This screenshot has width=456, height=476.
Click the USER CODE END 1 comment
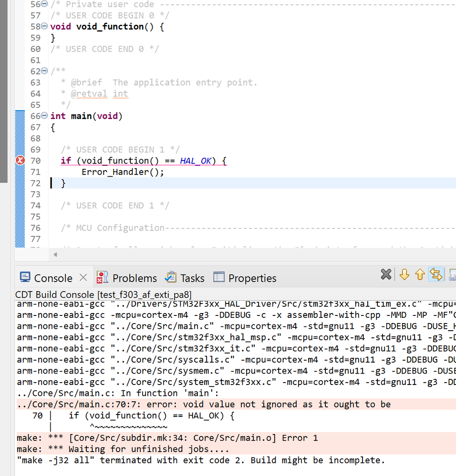tap(115, 205)
